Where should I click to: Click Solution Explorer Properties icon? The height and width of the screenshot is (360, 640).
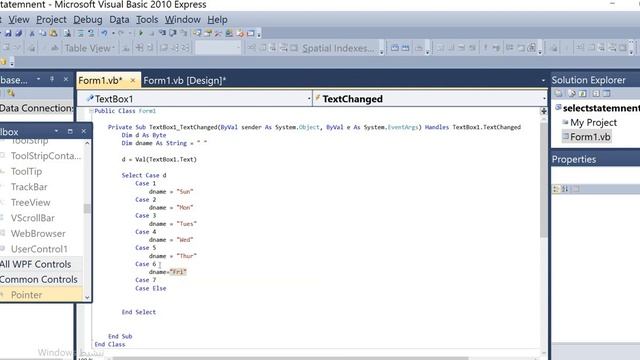pos(558,93)
